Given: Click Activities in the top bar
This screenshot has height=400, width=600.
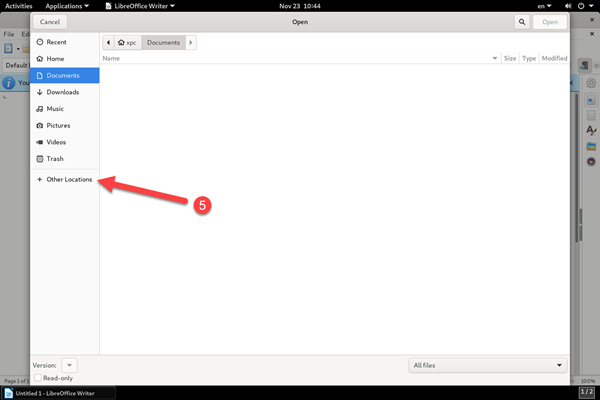Looking at the screenshot, I should pyautogui.click(x=18, y=6).
